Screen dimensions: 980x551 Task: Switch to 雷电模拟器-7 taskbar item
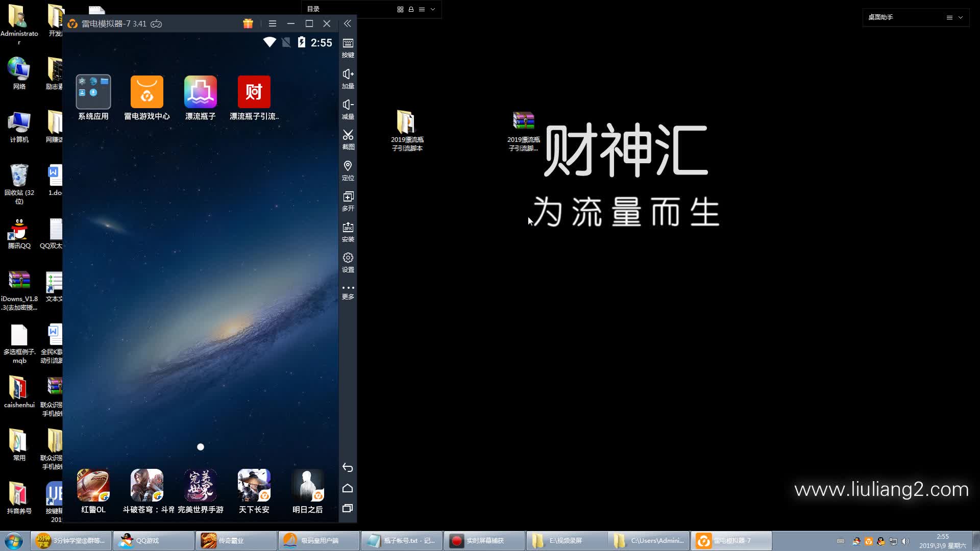click(732, 541)
